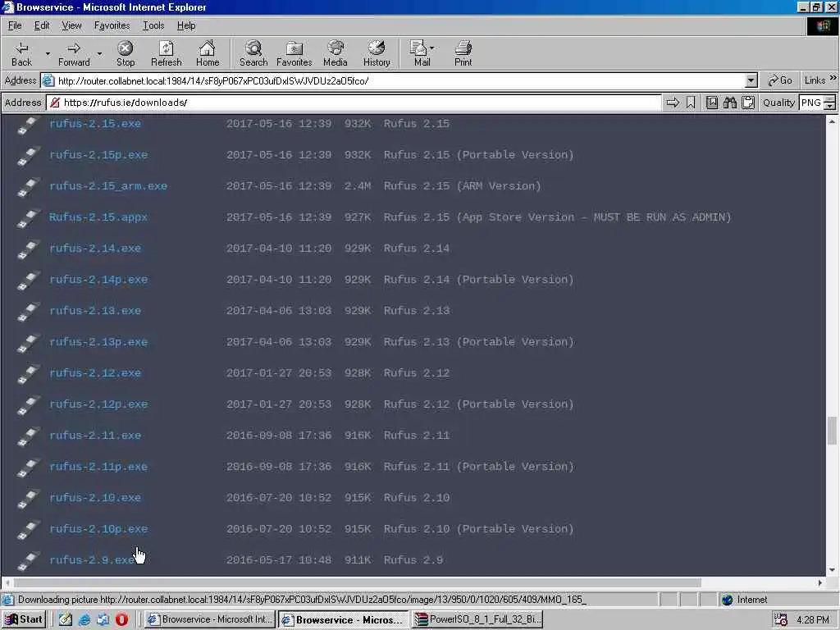840x630 pixels.
Task: Open the Browservice bookmarks page icon
Action: point(711,103)
